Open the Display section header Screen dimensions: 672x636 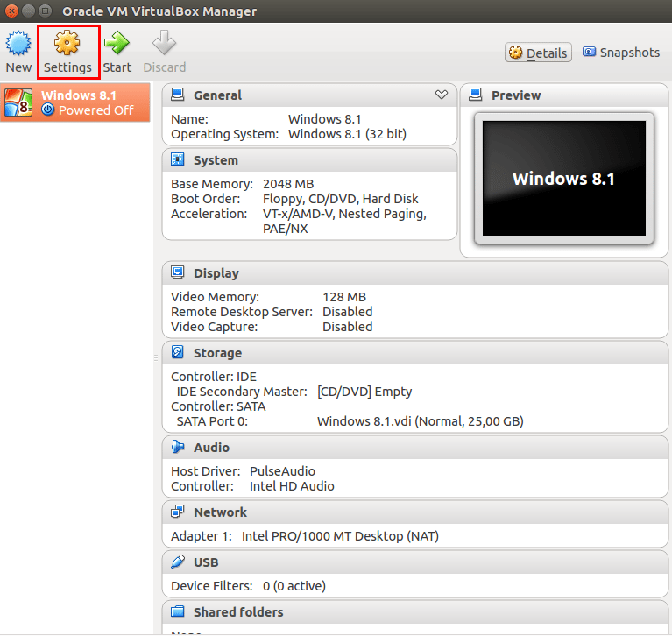(x=415, y=273)
